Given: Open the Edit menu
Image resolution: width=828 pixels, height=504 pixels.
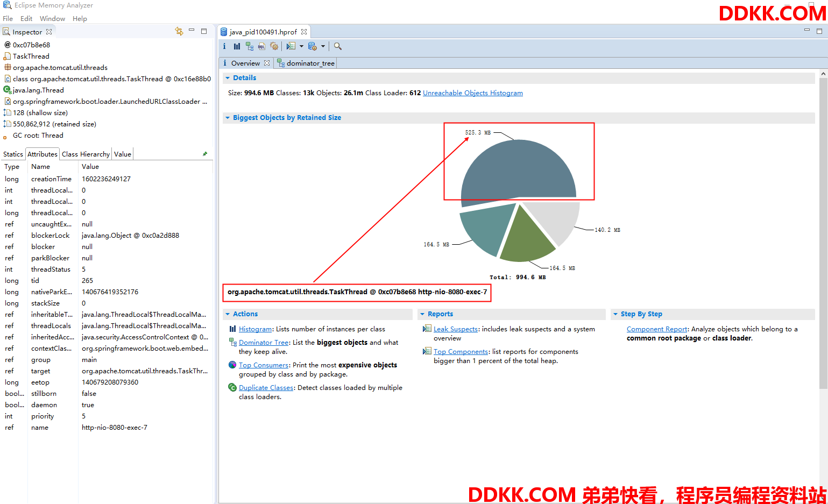Looking at the screenshot, I should (26, 18).
